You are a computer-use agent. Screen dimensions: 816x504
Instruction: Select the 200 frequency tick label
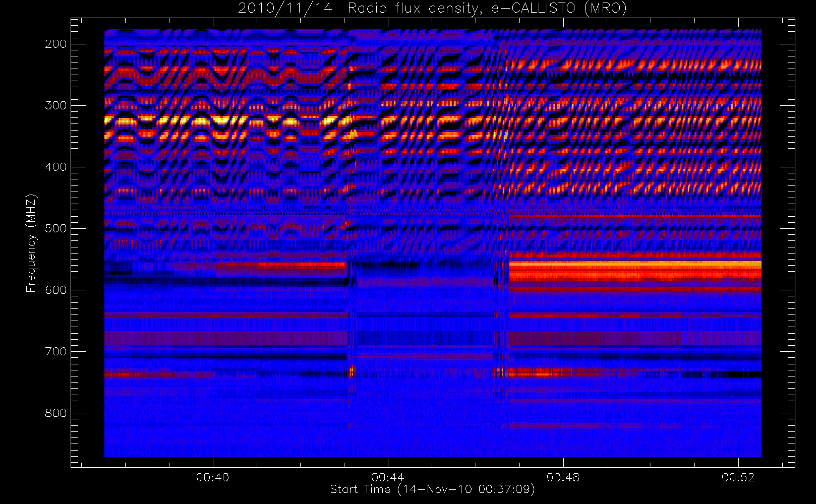56,44
